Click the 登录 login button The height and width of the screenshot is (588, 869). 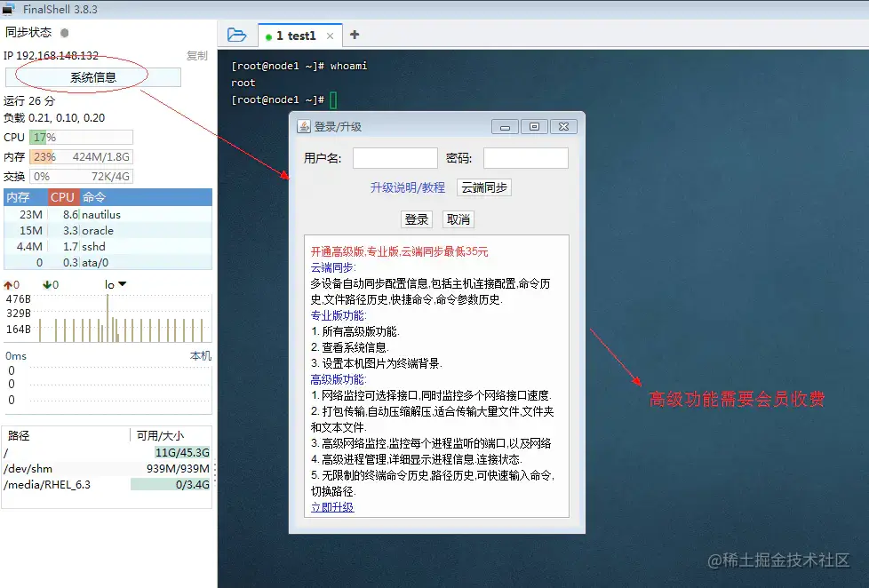coord(416,219)
